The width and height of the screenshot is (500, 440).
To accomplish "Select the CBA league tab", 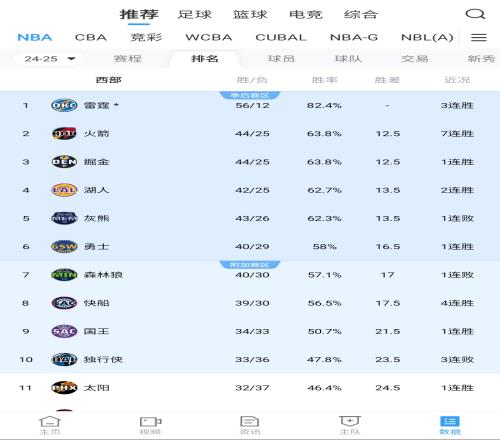I will [91, 37].
